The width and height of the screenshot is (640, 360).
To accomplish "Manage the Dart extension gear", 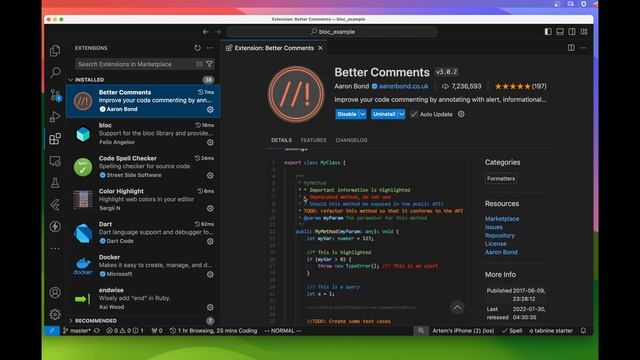I will tap(210, 241).
